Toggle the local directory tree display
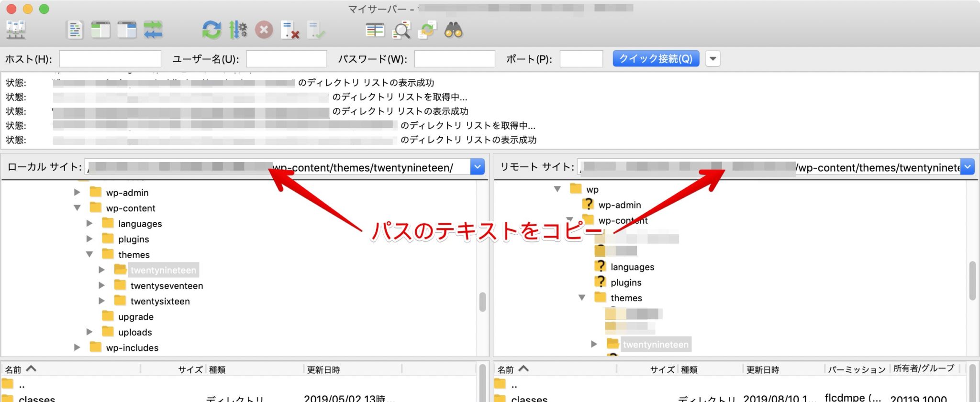 (100, 30)
